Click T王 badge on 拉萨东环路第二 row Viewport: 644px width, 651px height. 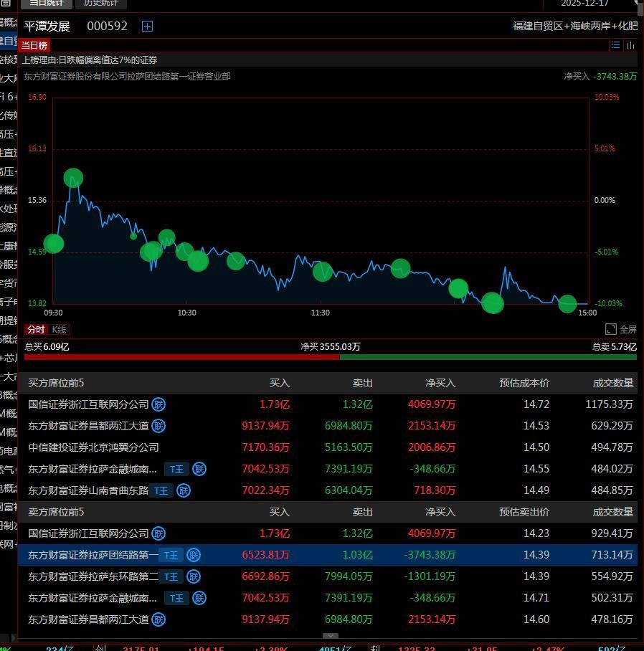click(171, 576)
